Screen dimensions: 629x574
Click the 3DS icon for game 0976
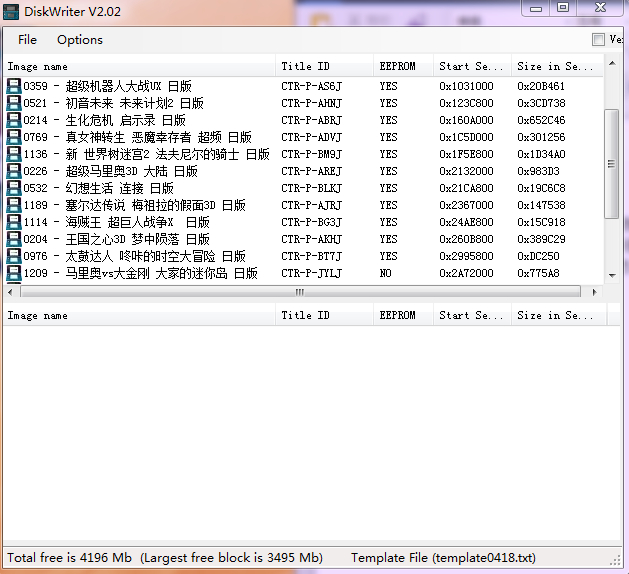(14, 256)
